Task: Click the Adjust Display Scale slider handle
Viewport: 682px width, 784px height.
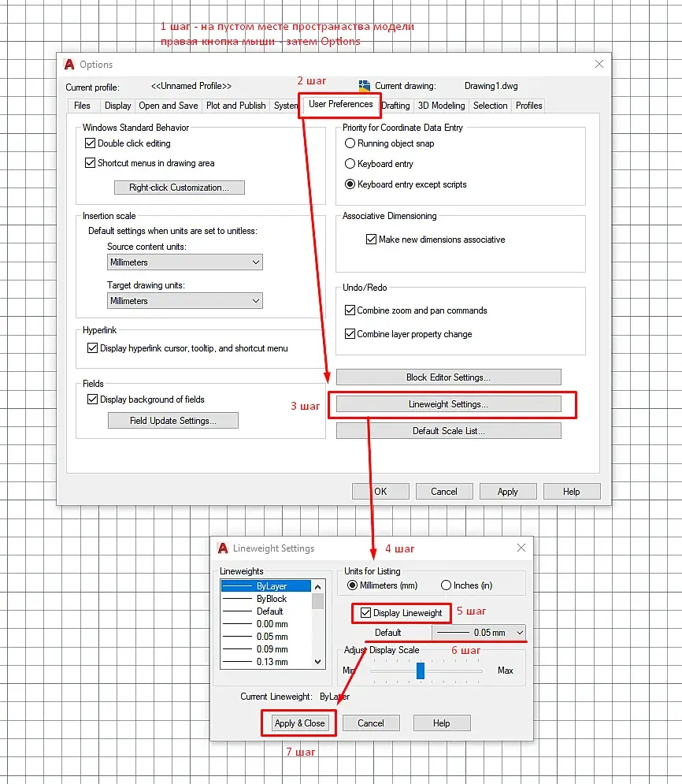Action: click(x=421, y=671)
